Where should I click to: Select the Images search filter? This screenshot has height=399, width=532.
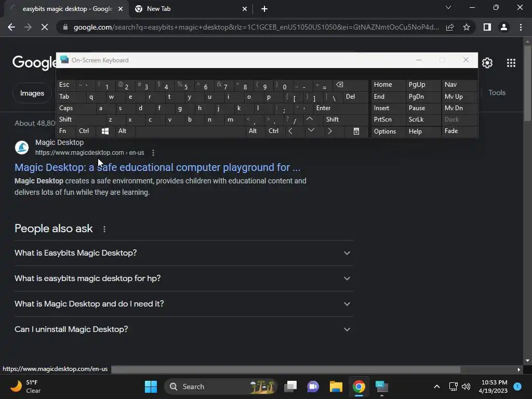click(32, 94)
